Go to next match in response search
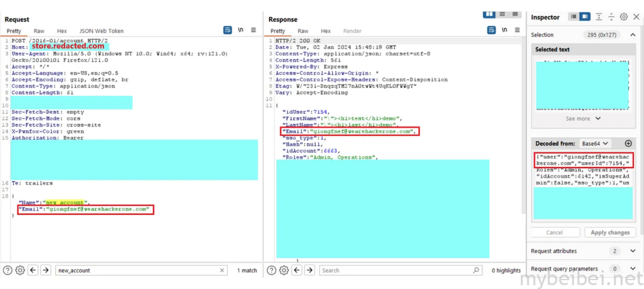Screen dimensions: 644x289 tap(309, 270)
